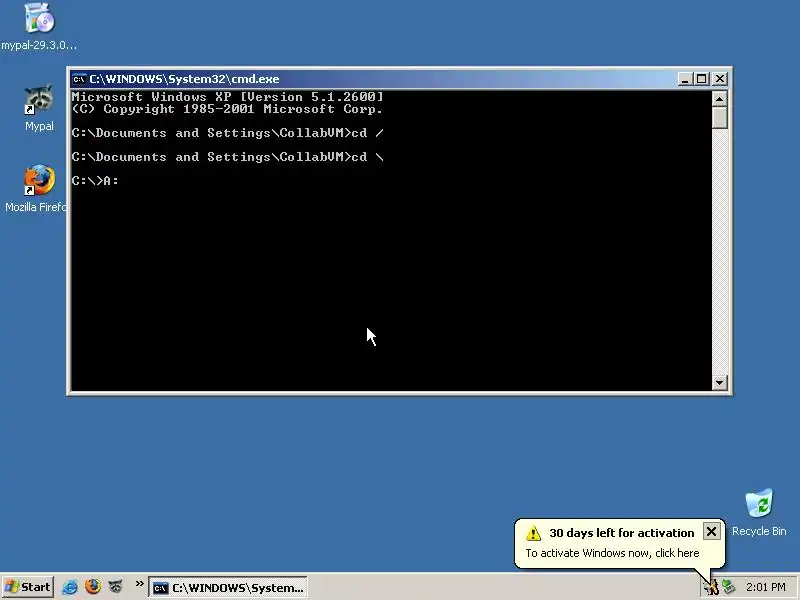Open the Start menu

(x=28, y=587)
